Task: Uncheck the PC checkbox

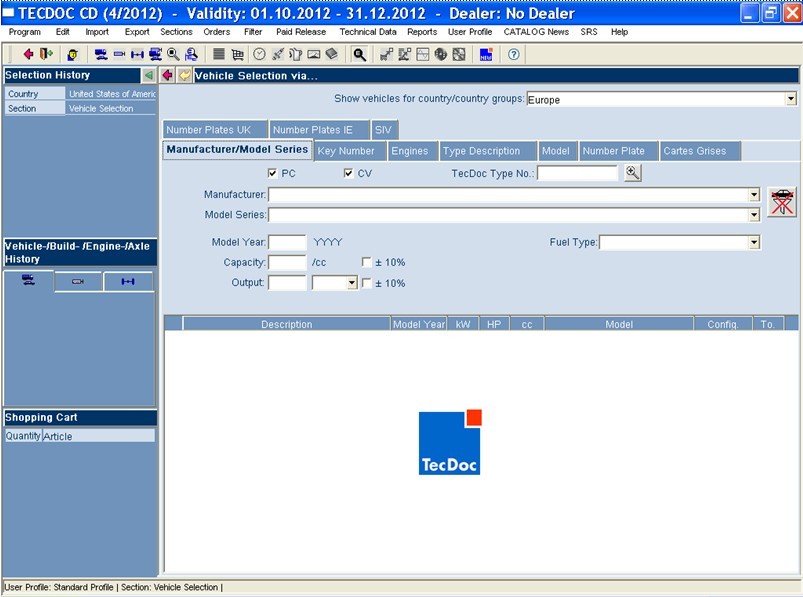Action: tap(274, 172)
